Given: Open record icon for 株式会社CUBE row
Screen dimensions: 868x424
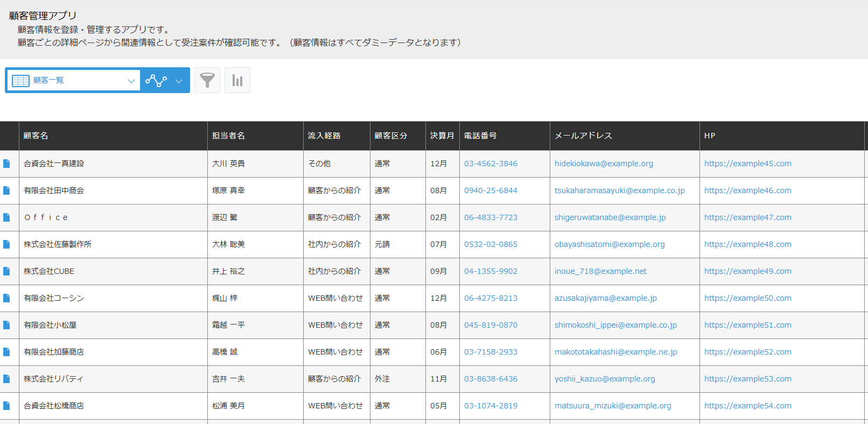Looking at the screenshot, I should [x=6, y=271].
